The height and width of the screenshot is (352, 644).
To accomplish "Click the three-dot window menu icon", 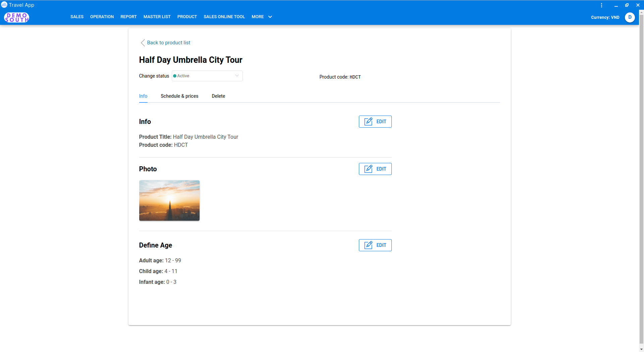I will (601, 5).
